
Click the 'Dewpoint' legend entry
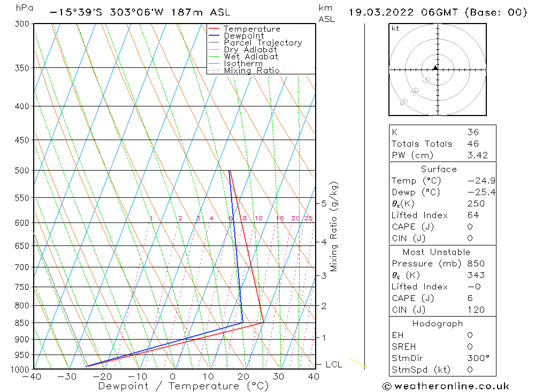click(244, 36)
